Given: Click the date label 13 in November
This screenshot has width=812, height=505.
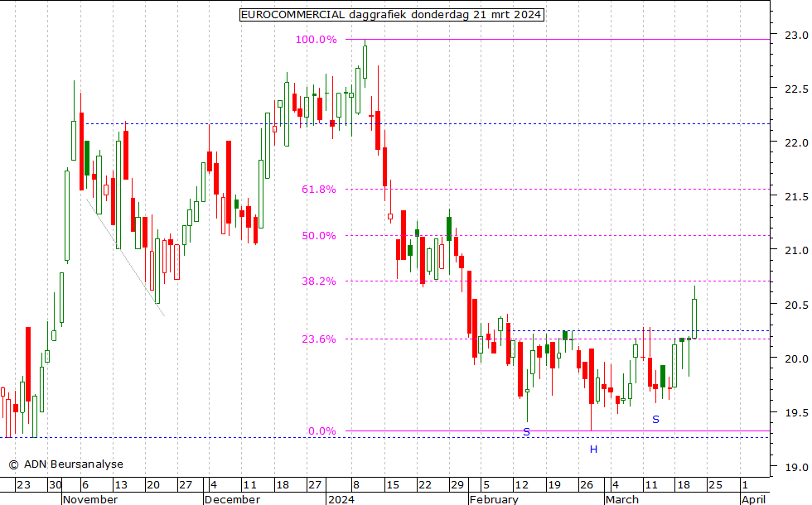Looking at the screenshot, I should pos(121,485).
